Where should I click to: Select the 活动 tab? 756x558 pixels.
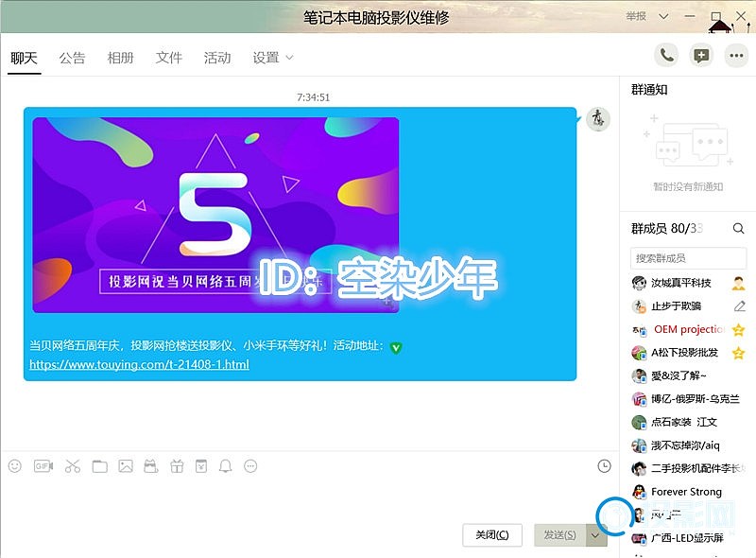click(217, 58)
